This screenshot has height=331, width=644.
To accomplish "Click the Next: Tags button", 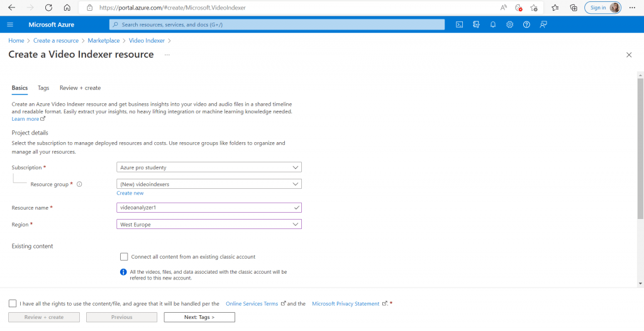I will [x=199, y=317].
